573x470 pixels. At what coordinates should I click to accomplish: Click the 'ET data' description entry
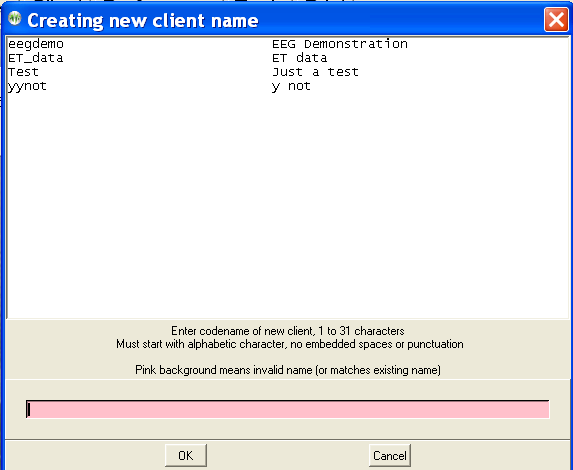[x=300, y=58]
